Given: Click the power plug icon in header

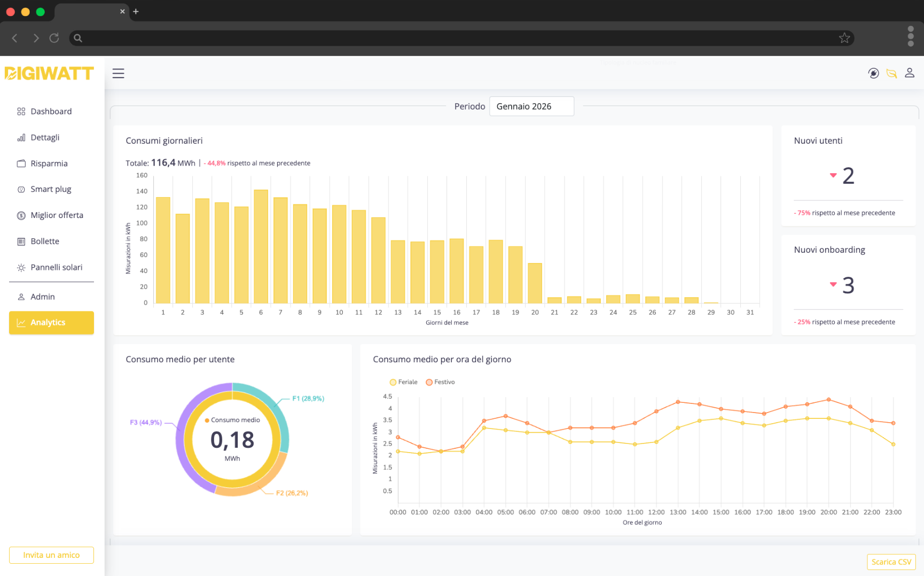Looking at the screenshot, I should [873, 73].
